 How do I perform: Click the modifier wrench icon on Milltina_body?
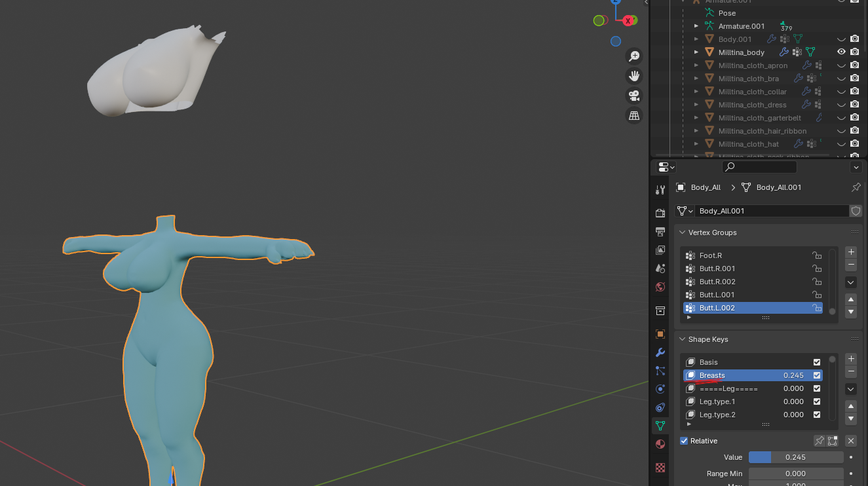[x=783, y=52]
